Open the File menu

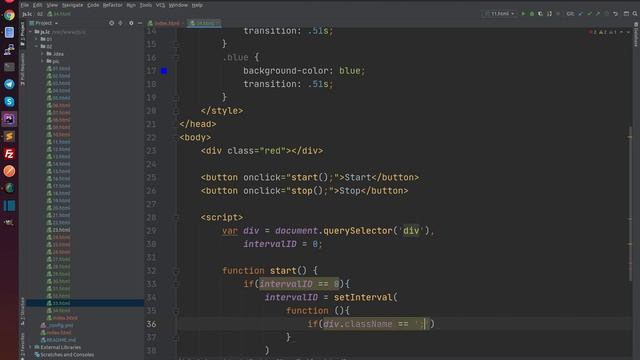pos(24,5)
